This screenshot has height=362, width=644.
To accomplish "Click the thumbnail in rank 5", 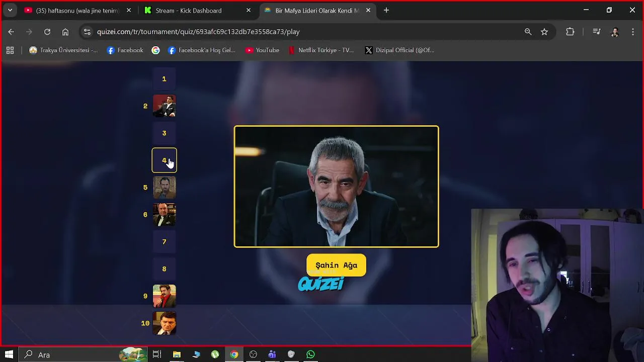I will 164,188.
